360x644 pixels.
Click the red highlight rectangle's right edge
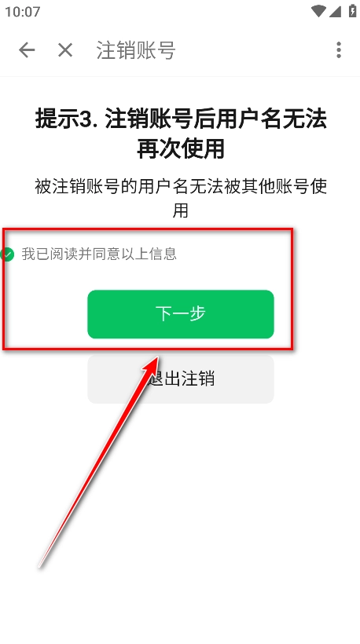point(292,290)
